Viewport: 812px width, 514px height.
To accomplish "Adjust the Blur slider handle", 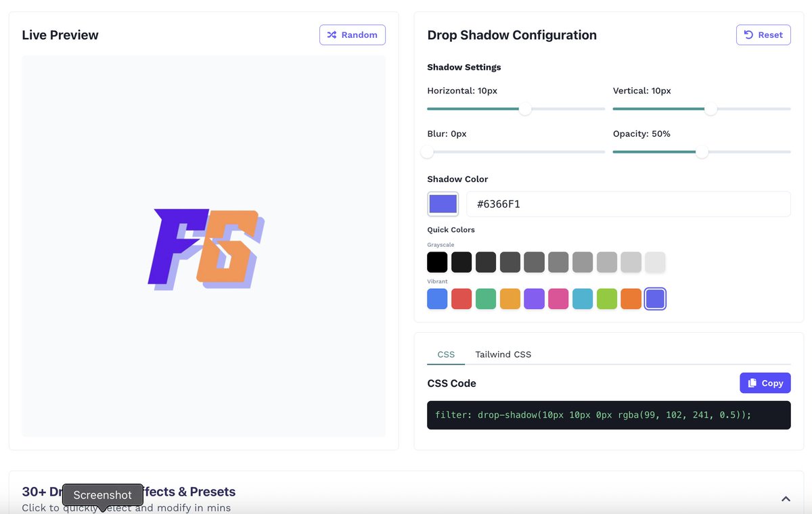I will [428, 152].
